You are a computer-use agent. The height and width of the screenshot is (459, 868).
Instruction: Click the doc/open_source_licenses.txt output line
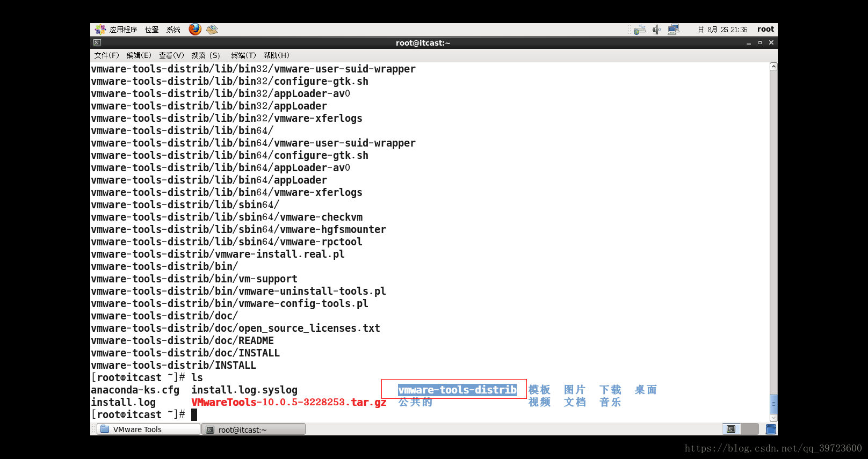coord(235,328)
